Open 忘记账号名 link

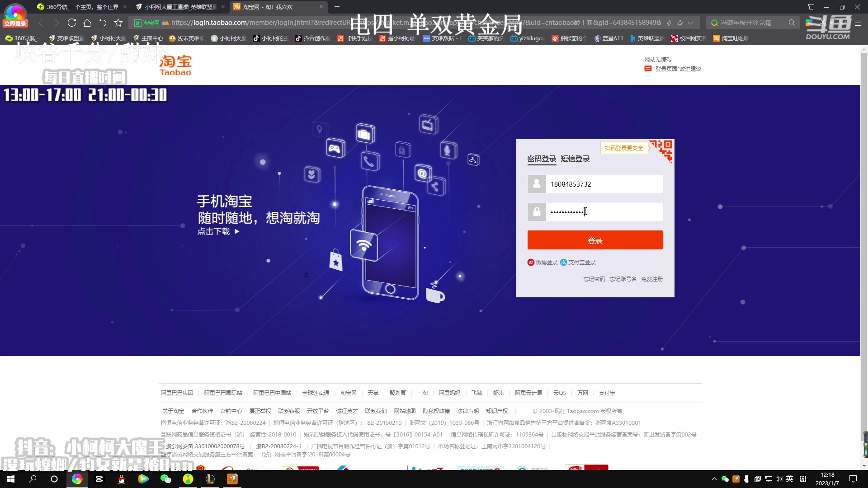coord(623,279)
